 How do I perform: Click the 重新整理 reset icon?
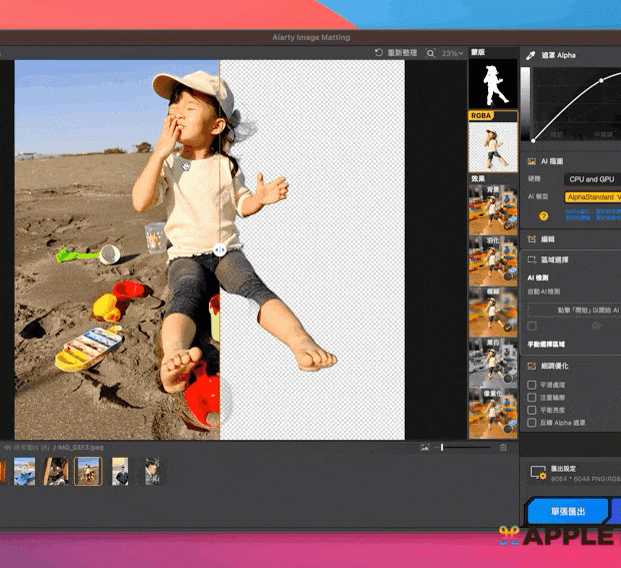point(379,53)
